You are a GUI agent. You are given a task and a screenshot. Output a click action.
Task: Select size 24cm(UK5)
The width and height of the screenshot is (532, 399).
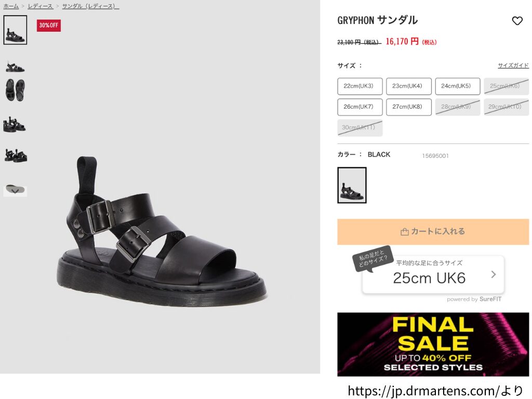pos(457,86)
